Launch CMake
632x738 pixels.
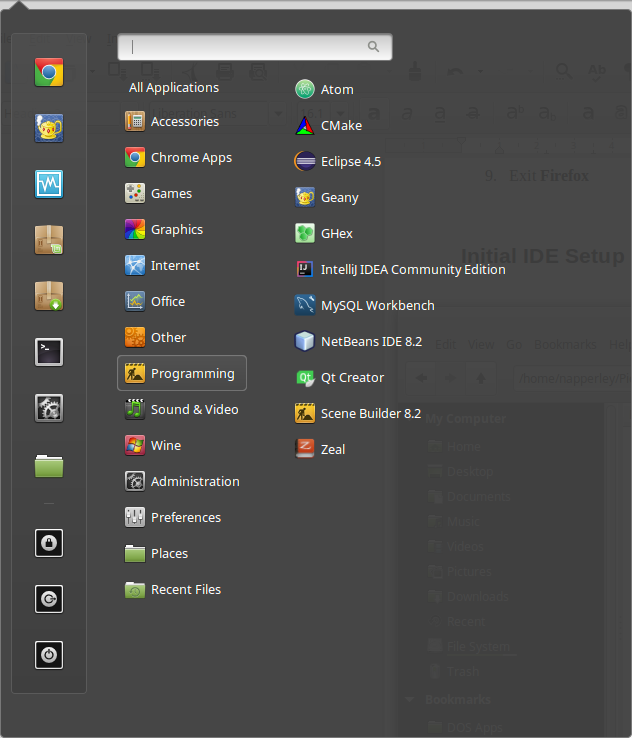point(329,126)
